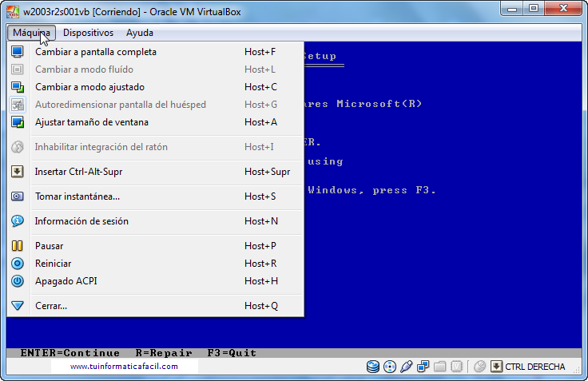Click the Host+F shortcut label
Screen dimensions: 588x381
tap(260, 52)
